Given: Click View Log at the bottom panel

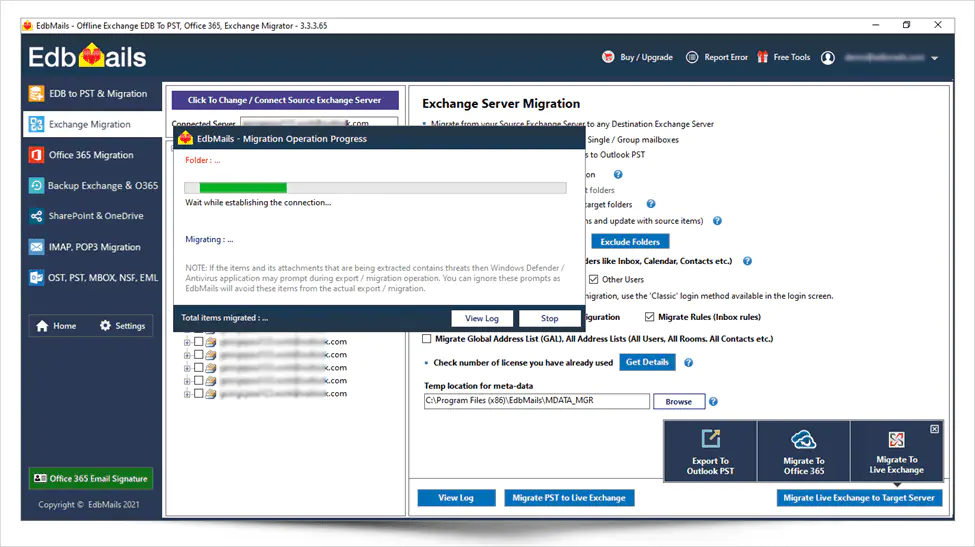Looking at the screenshot, I should 456,498.
